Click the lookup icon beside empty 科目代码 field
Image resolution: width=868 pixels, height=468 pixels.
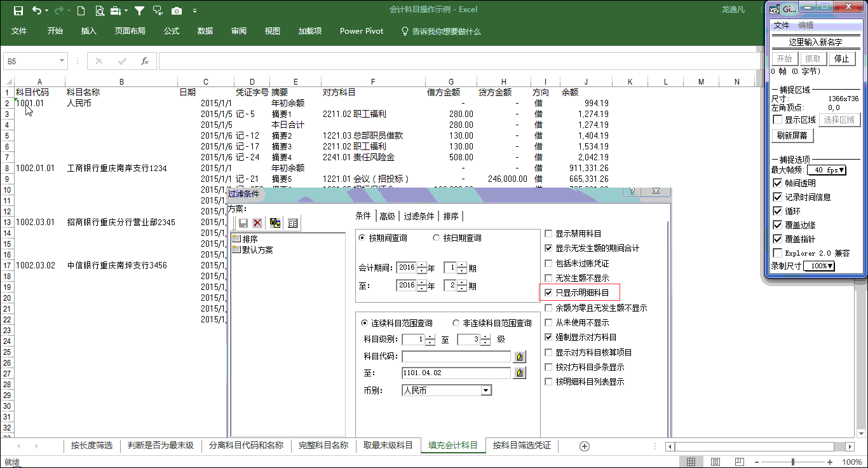click(x=520, y=357)
